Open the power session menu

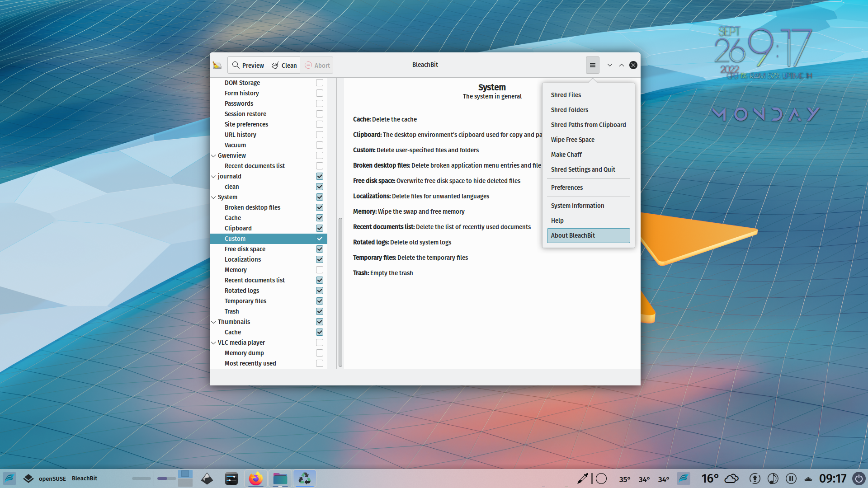coord(859,479)
